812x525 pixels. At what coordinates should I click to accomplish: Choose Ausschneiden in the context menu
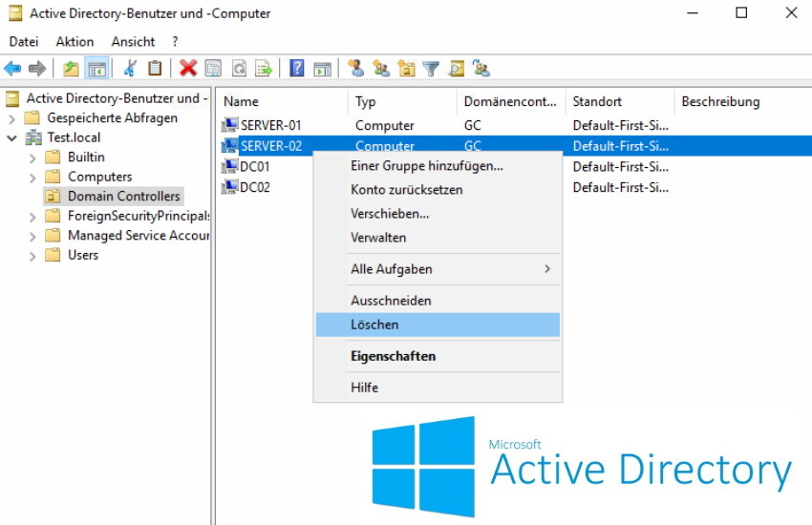(438, 301)
